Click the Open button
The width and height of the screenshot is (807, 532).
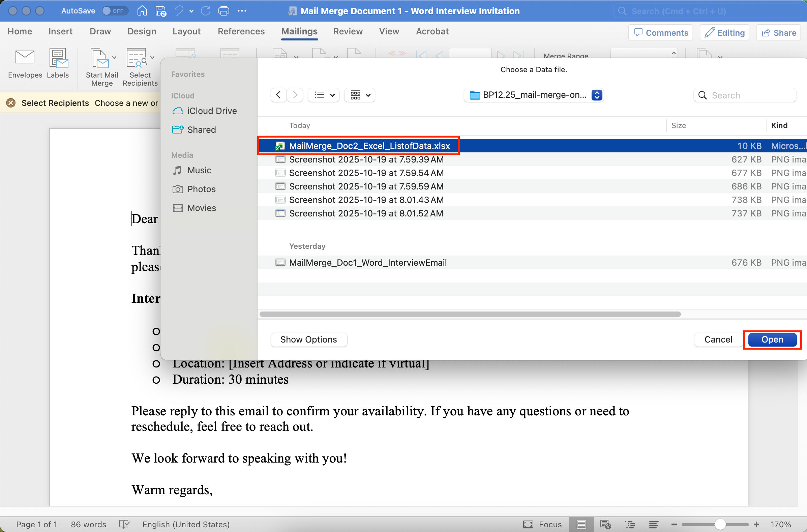point(772,339)
